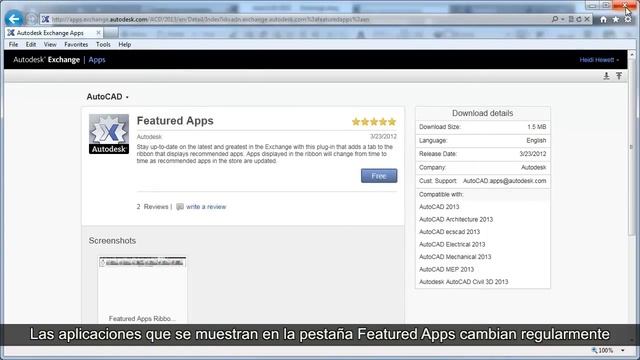This screenshot has width=640, height=360.
Task: Click the AutoCAD Architecture 2013 entry
Action: point(456,220)
